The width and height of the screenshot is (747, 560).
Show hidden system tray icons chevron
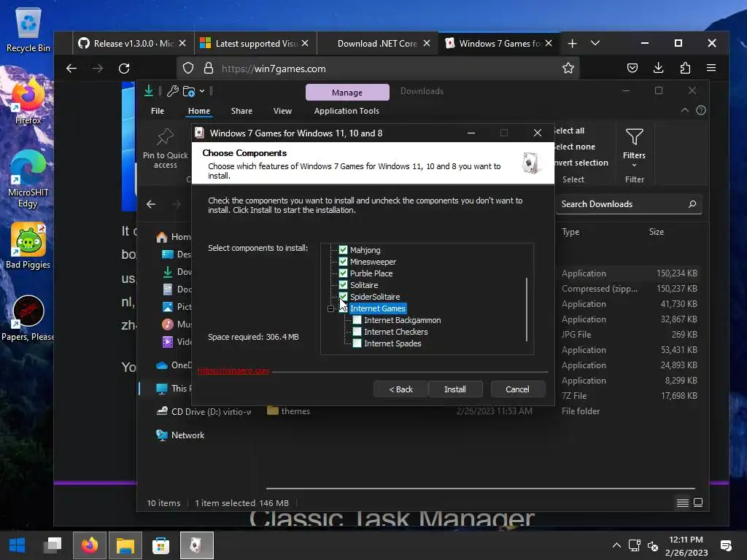coord(616,545)
